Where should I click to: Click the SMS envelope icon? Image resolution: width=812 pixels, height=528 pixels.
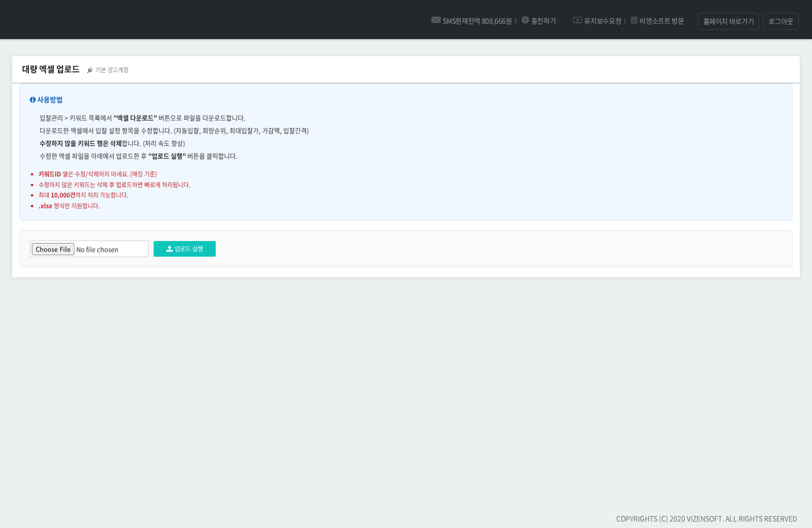coord(436,20)
